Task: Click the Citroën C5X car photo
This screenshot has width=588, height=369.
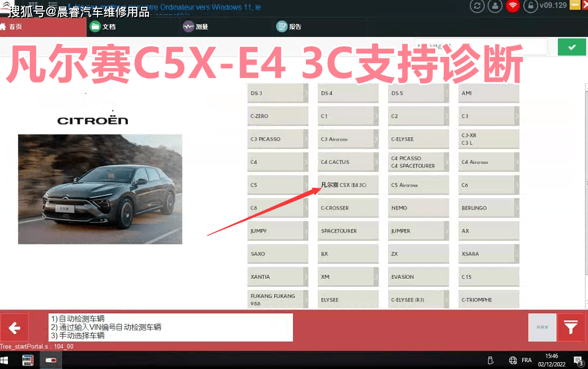Action: (100, 189)
